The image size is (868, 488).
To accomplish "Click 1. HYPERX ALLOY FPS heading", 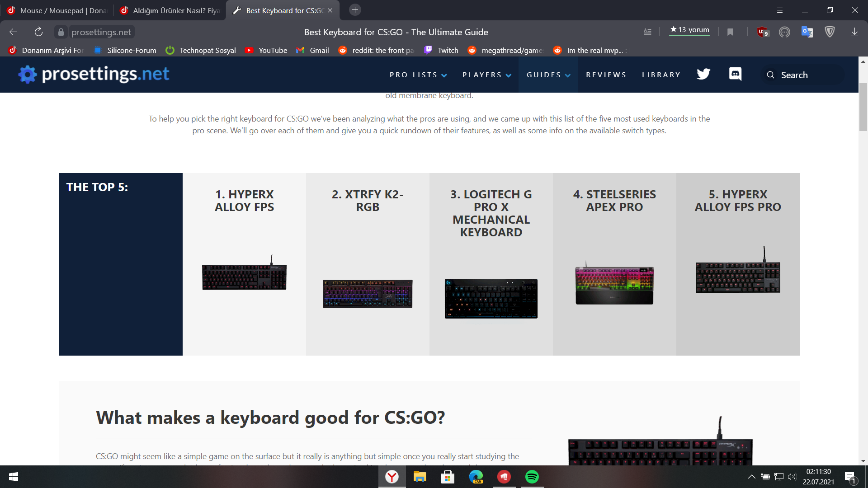I will tap(244, 201).
